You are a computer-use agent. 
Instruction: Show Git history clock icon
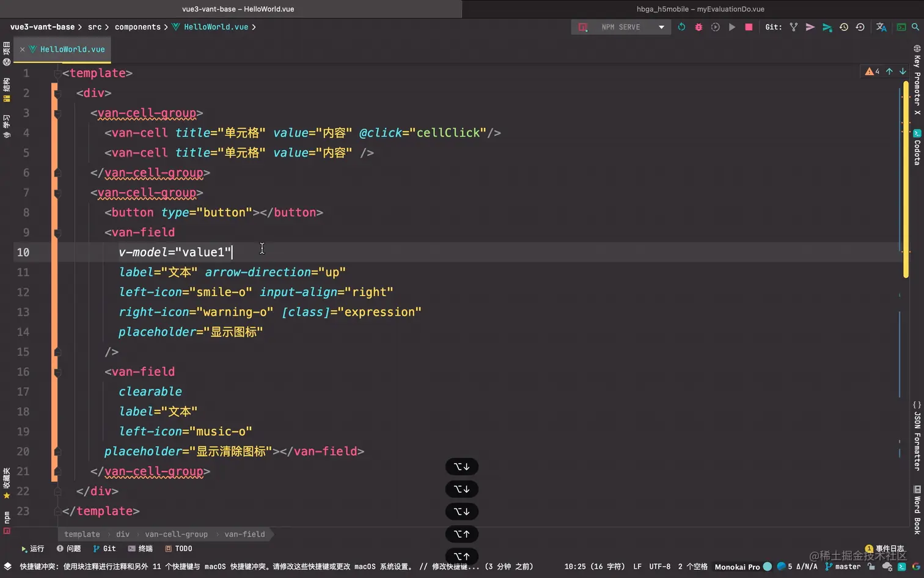[x=843, y=27]
